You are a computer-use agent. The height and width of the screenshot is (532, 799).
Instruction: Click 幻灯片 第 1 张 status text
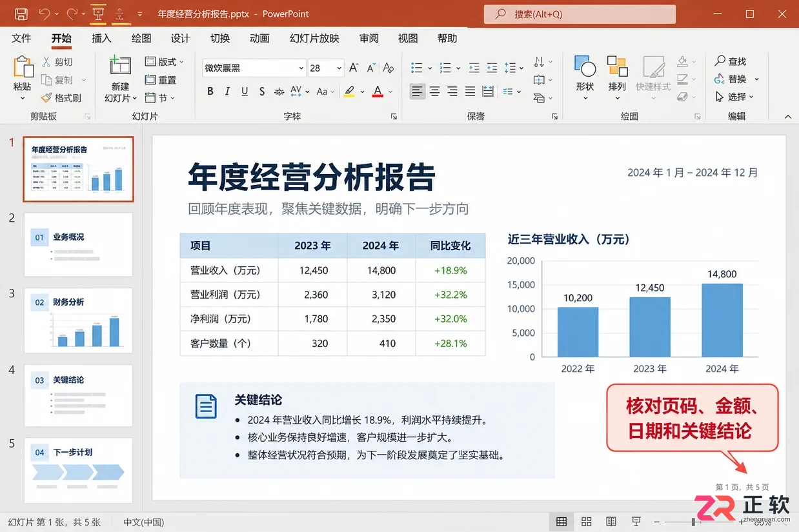[x=55, y=522]
